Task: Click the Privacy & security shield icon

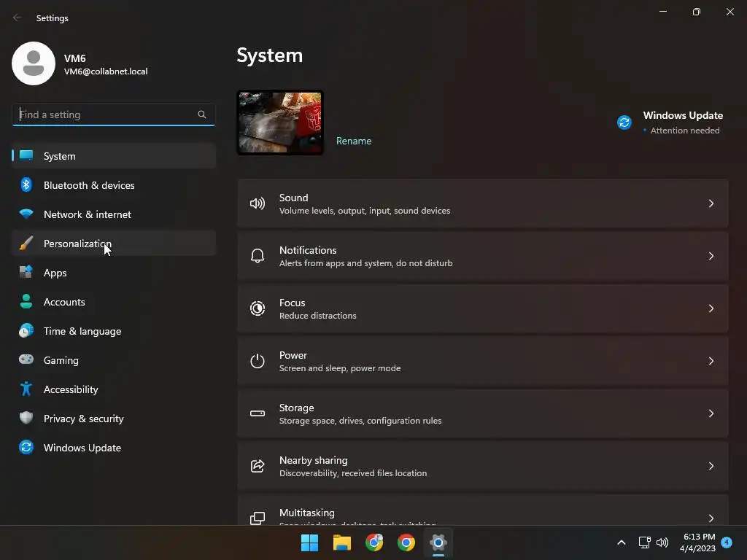Action: 26,418
